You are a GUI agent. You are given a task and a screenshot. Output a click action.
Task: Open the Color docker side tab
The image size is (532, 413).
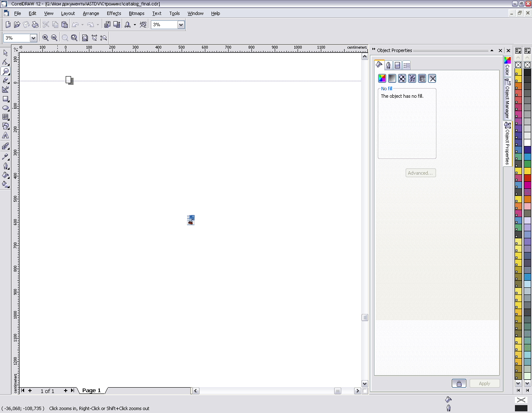507,67
